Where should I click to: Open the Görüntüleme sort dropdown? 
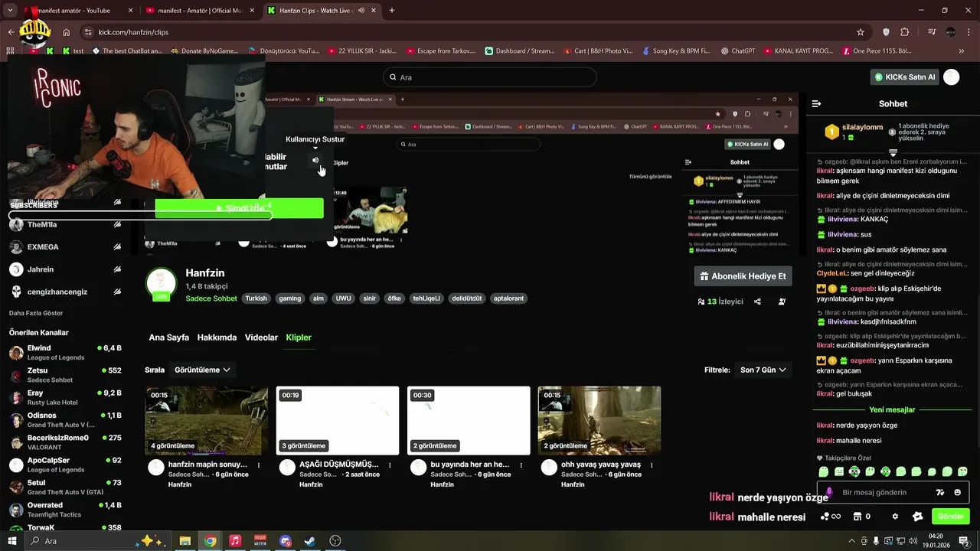tap(202, 370)
